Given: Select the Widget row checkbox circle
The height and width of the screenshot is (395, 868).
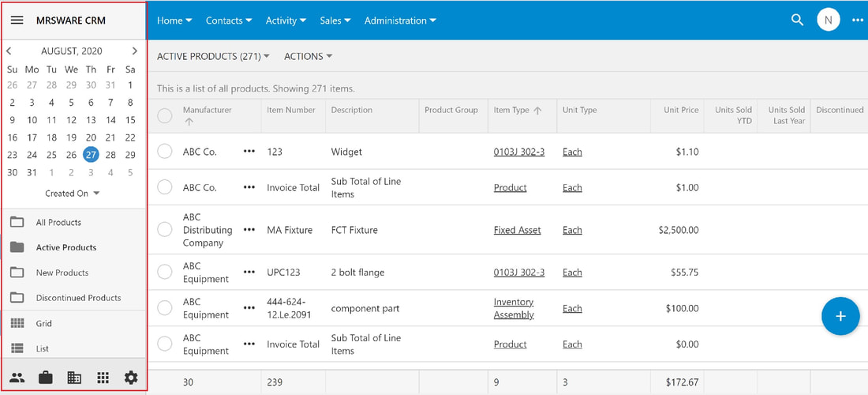Looking at the screenshot, I should click(165, 151).
